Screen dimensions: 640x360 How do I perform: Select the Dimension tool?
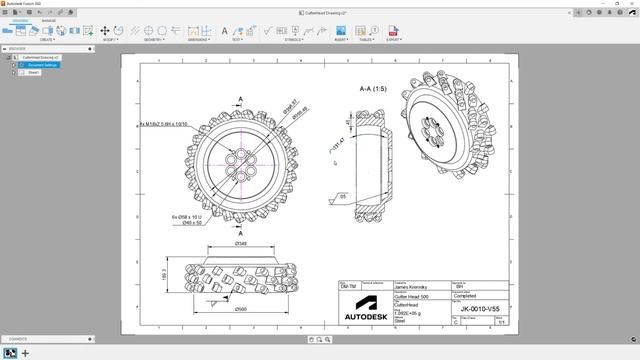click(193, 31)
